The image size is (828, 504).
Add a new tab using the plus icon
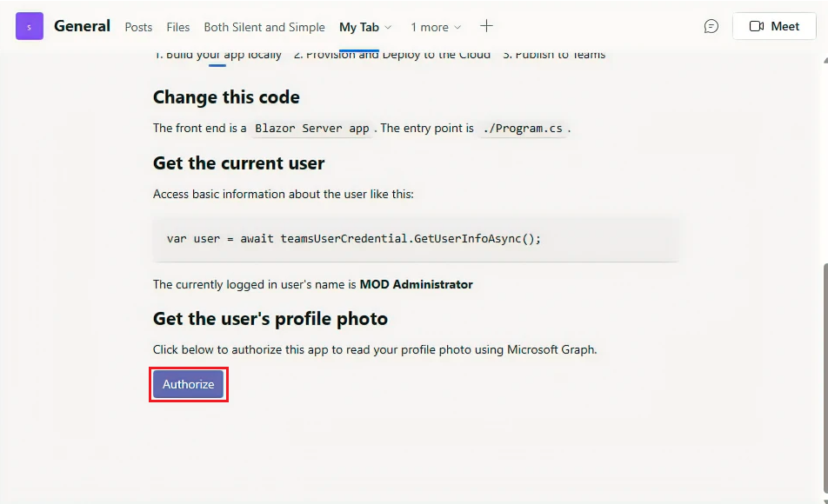486,26
